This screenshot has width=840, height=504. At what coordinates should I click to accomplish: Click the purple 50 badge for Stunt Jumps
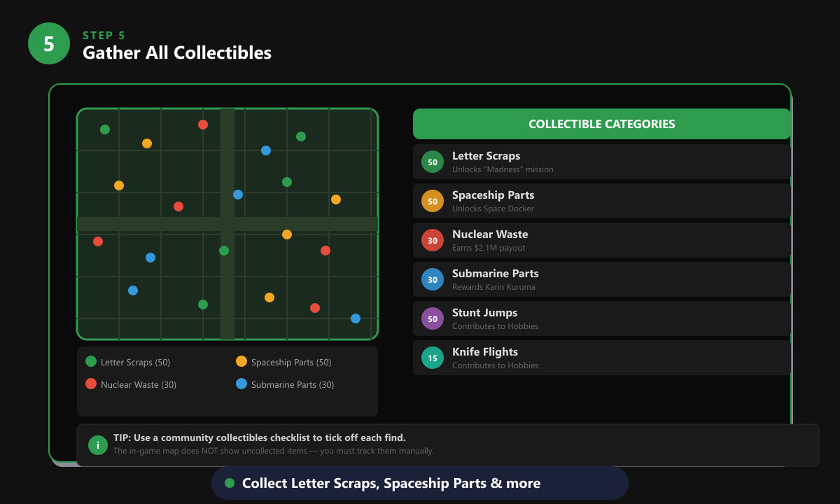[x=433, y=319]
